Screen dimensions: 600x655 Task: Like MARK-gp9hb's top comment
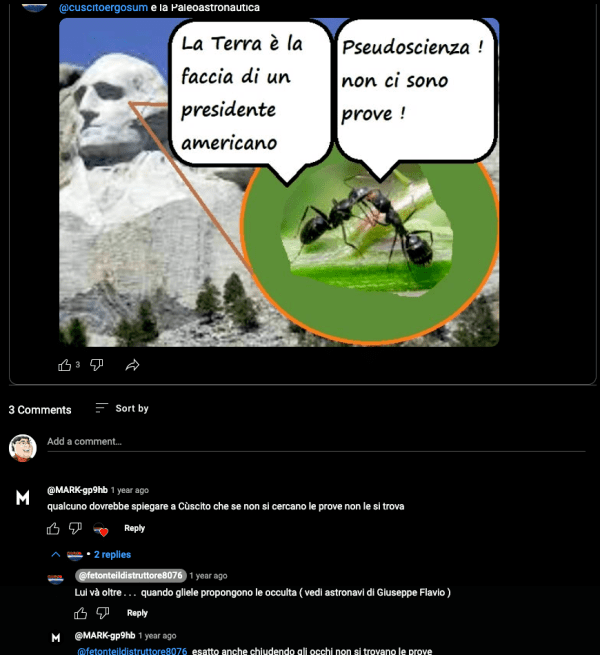tap(53, 528)
